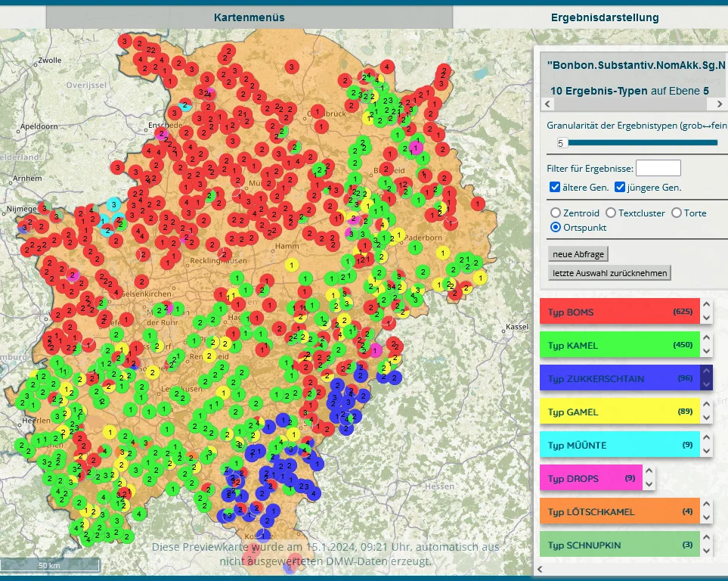This screenshot has width=728, height=581.
Task: Select the Zentroid display option
Action: point(556,213)
